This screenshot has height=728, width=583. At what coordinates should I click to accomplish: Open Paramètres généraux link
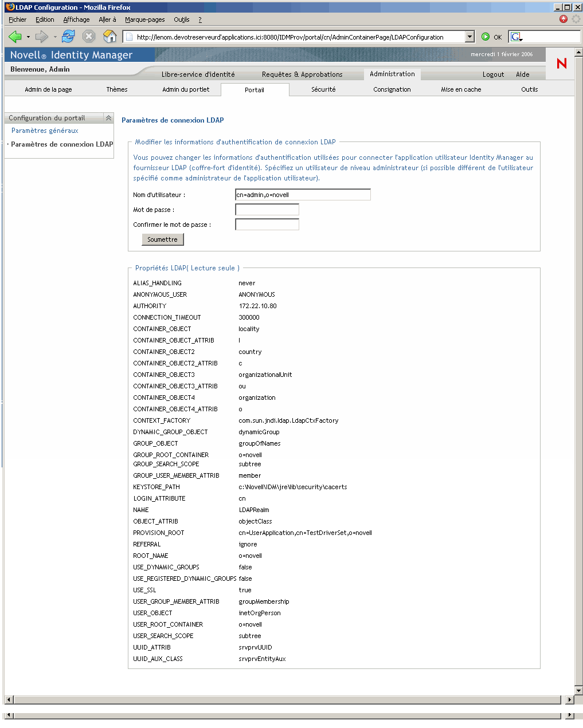45,131
